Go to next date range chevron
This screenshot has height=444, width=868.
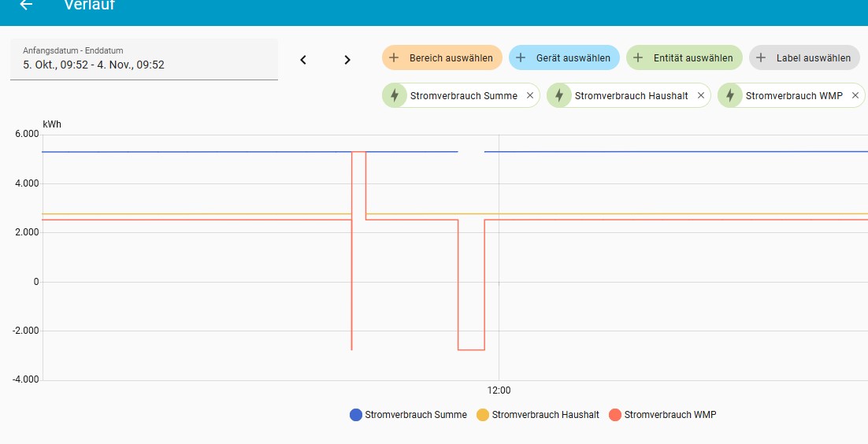click(x=347, y=60)
